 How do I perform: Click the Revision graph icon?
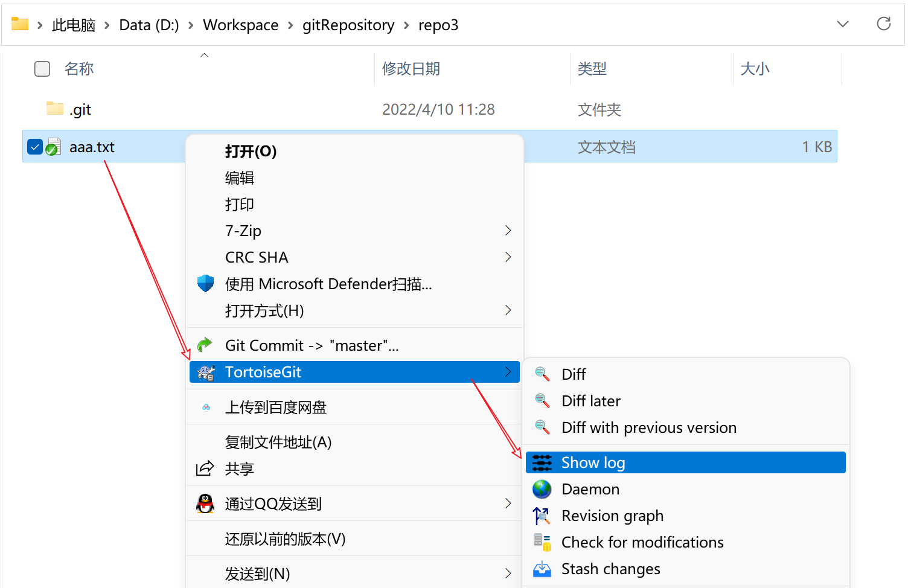[542, 516]
